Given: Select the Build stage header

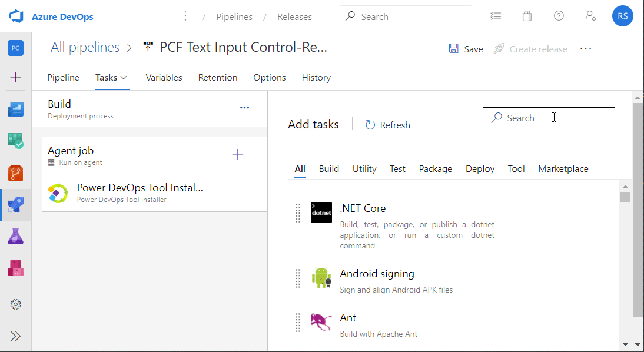Looking at the screenshot, I should pos(150,109).
